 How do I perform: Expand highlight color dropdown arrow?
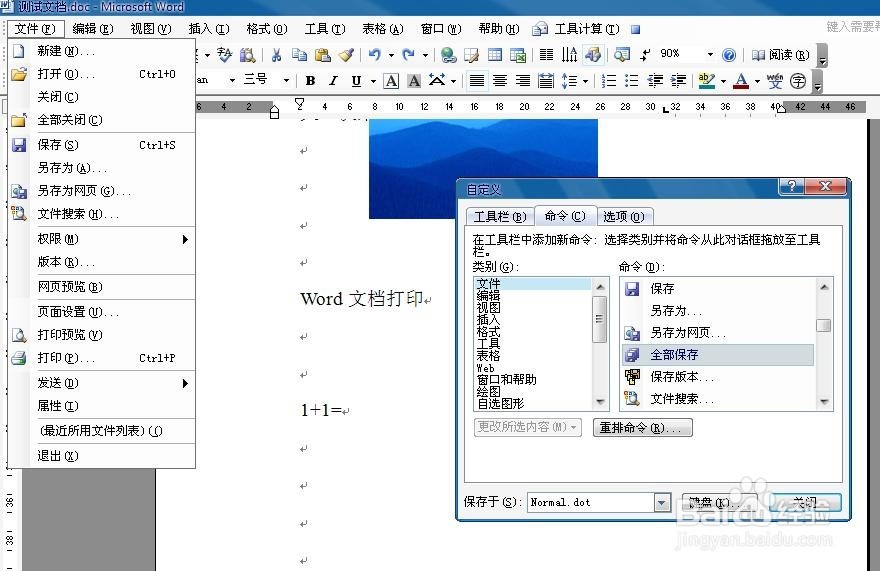723,81
